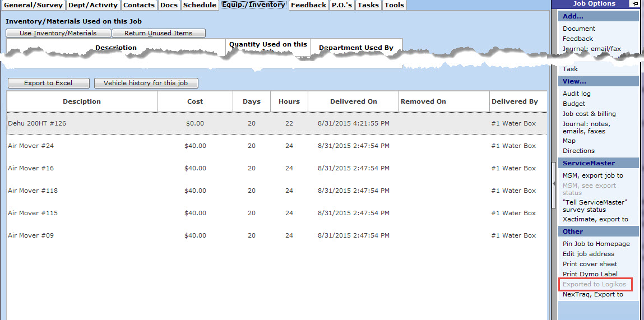Image resolution: width=644 pixels, height=320 pixels.
Task: Select the Dehu 200HT #126 row
Action: tap(277, 123)
